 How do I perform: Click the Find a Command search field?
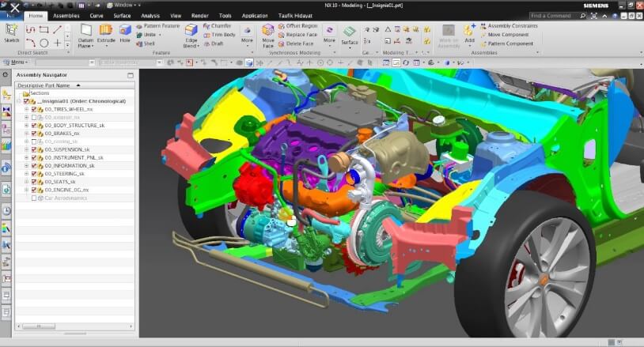[554, 16]
